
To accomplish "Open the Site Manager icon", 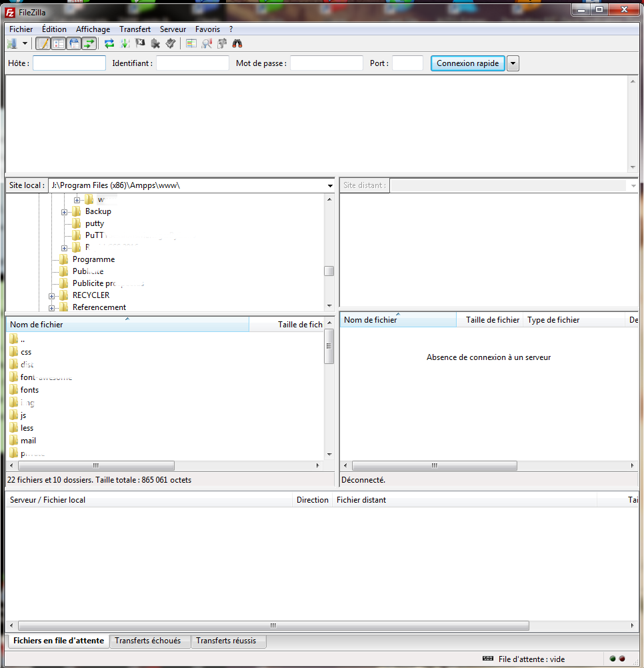I will click(x=12, y=43).
